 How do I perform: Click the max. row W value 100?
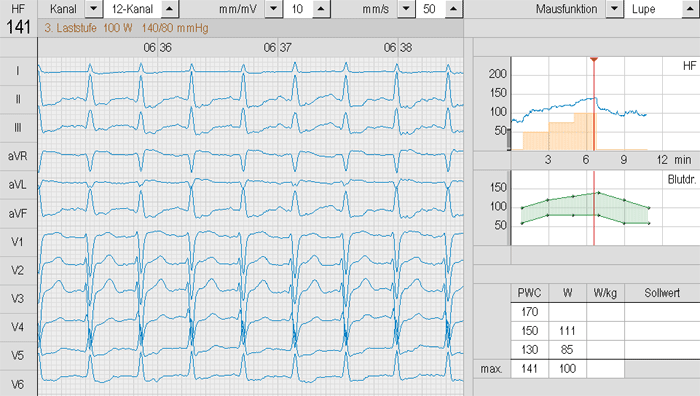[567, 369]
